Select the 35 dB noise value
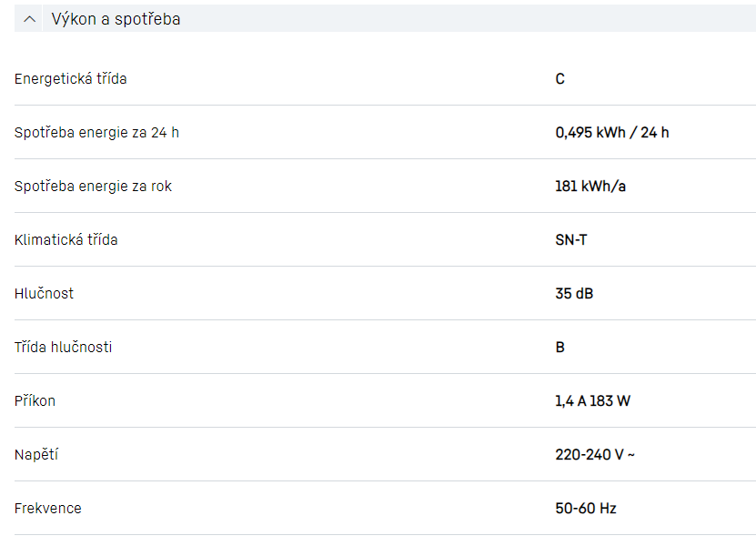This screenshot has height=546, width=756. [x=575, y=294]
